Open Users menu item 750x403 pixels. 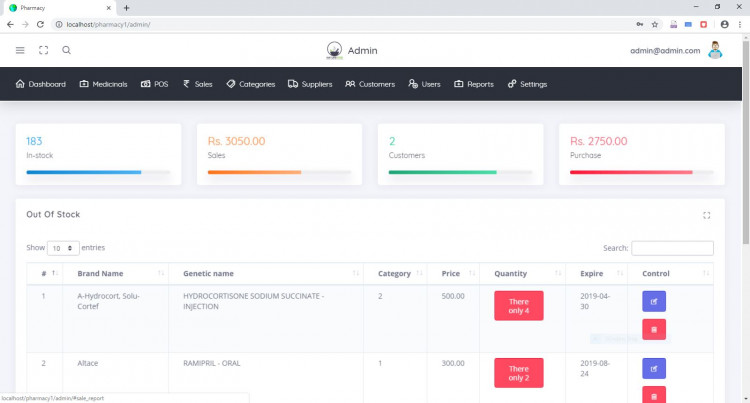click(424, 84)
